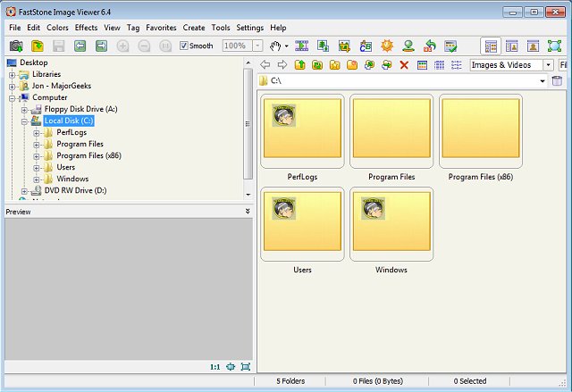Open the zoom percentage dropdown

pyautogui.click(x=257, y=46)
